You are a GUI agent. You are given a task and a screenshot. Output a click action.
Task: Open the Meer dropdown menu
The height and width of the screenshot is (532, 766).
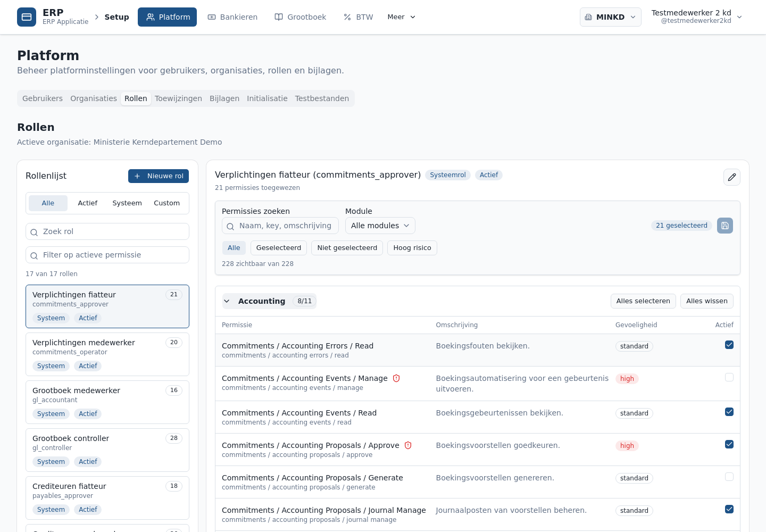(x=402, y=17)
